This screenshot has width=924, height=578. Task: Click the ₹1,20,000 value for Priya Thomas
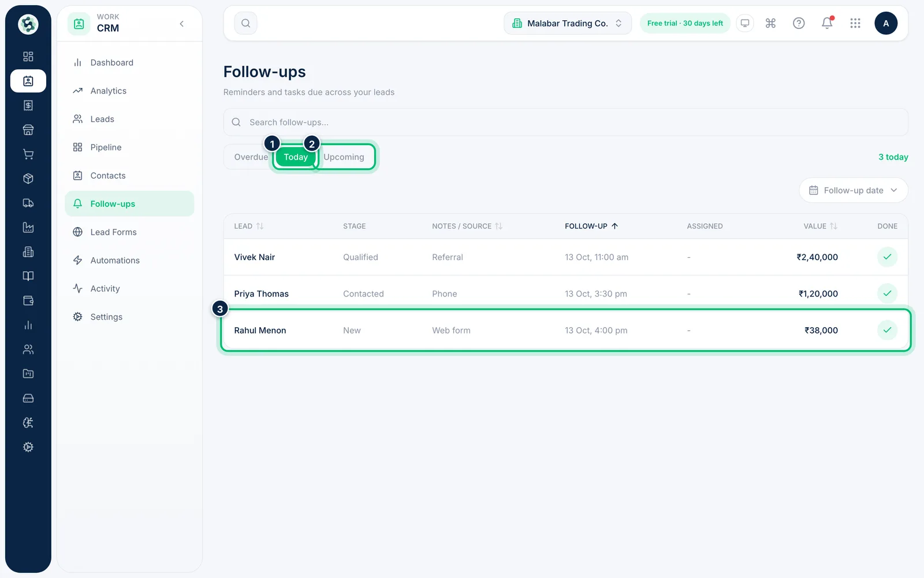tap(818, 293)
